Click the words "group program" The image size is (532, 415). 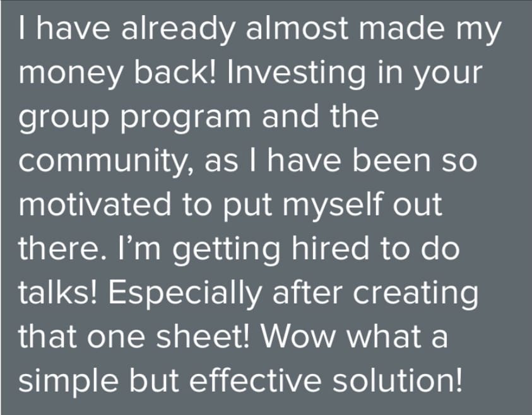coord(134,119)
